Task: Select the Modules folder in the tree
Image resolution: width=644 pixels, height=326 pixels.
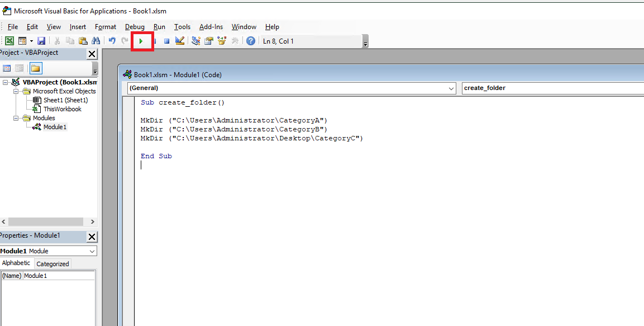Action: tap(44, 118)
